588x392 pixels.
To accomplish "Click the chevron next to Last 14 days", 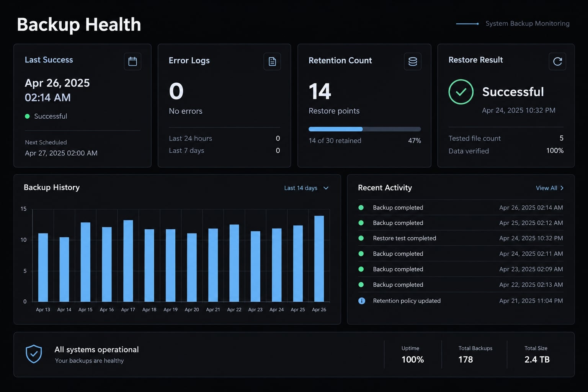I will [x=326, y=188].
